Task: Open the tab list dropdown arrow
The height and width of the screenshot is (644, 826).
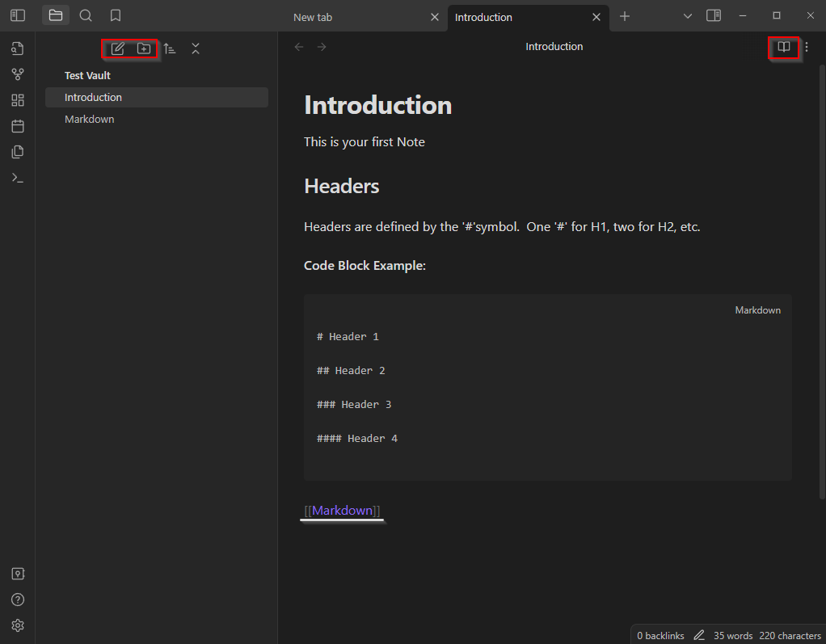Action: 688,16
